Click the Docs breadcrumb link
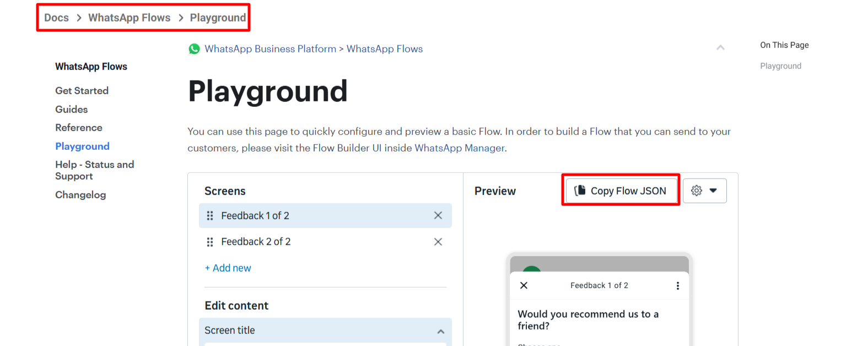The image size is (868, 346). tap(56, 18)
